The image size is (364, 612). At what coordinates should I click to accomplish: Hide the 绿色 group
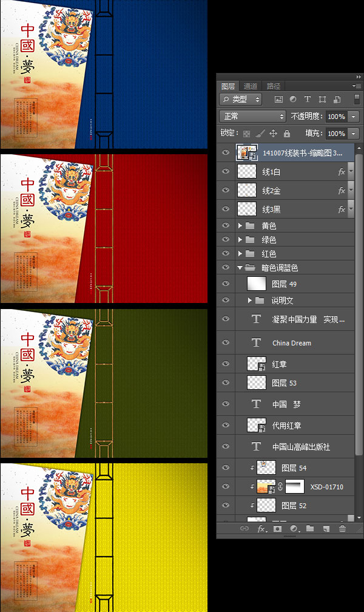pos(226,239)
